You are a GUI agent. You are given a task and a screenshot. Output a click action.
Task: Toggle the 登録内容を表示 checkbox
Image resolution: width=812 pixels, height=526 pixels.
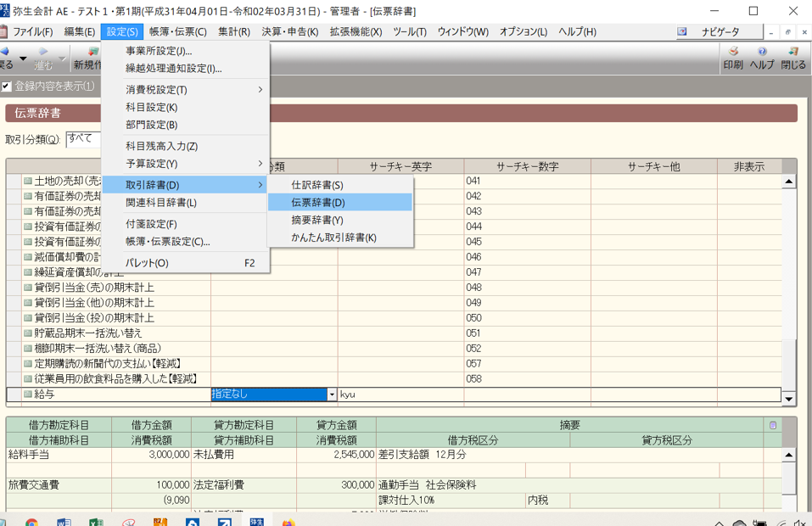(7, 87)
